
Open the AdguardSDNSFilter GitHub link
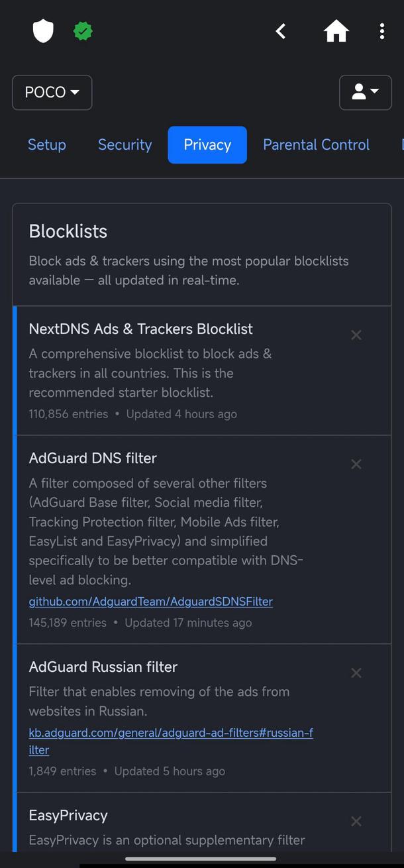click(x=150, y=601)
